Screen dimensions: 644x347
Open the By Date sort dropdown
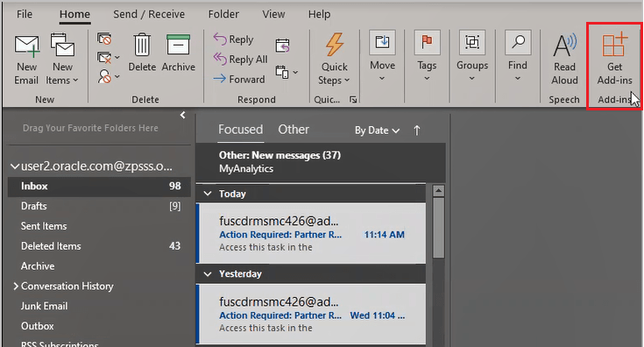[x=377, y=131]
